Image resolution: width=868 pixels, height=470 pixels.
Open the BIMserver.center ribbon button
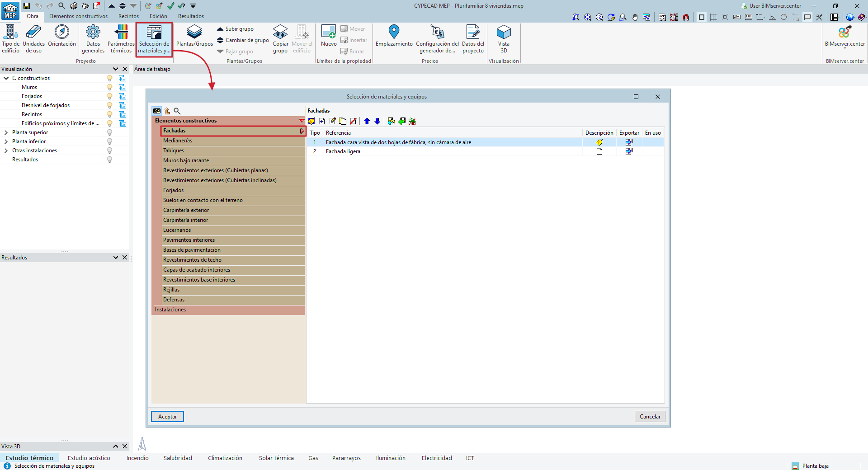pos(844,33)
